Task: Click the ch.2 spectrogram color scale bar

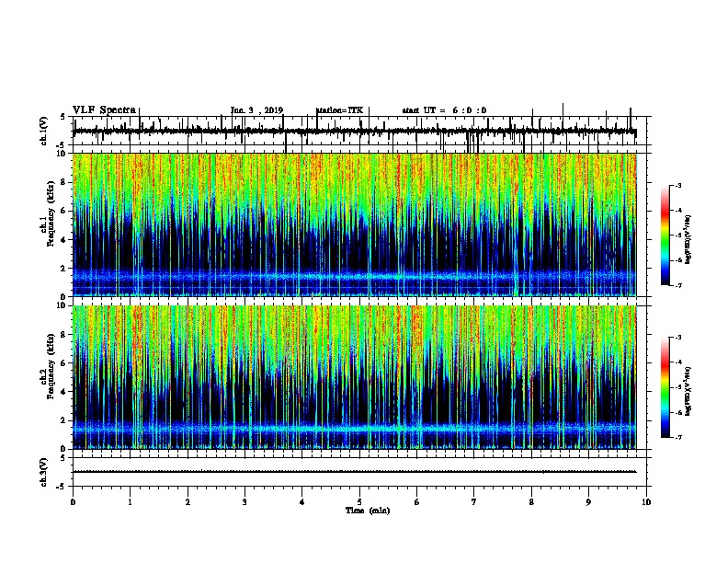Action: (665, 387)
